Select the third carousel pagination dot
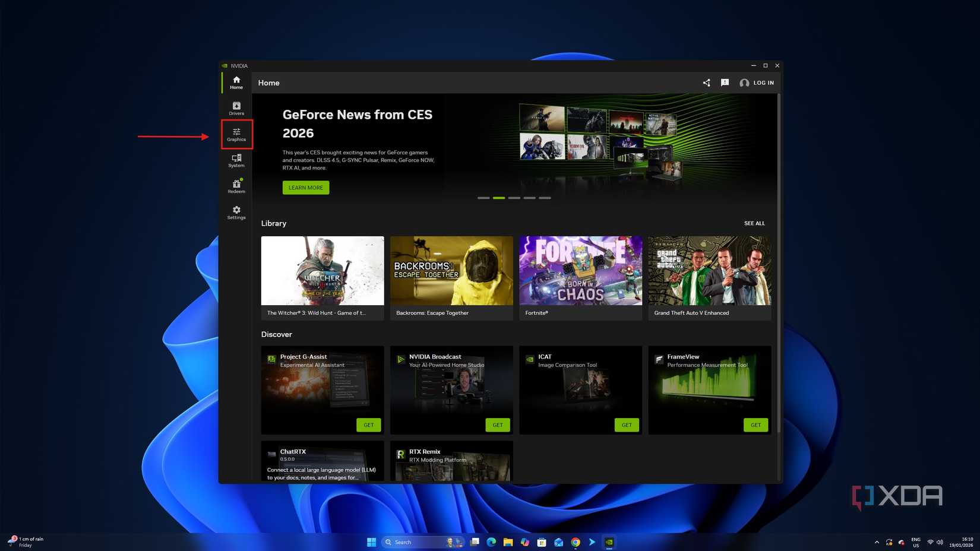 click(514, 198)
